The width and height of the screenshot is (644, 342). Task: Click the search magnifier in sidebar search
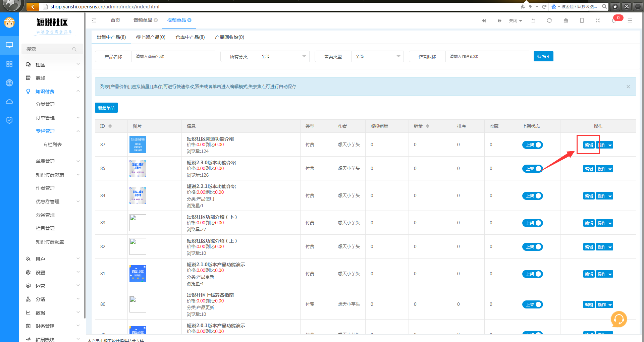pos(74,49)
